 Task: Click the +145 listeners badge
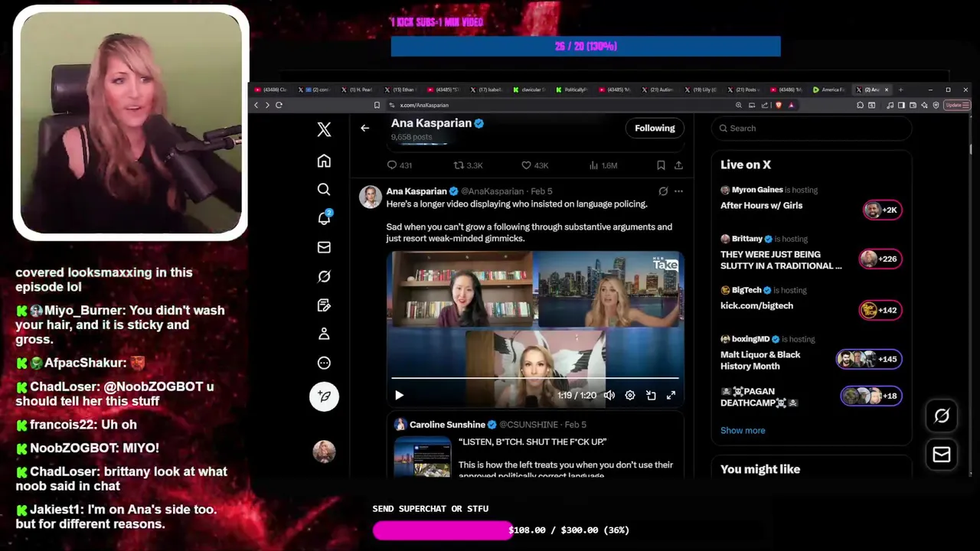click(869, 359)
